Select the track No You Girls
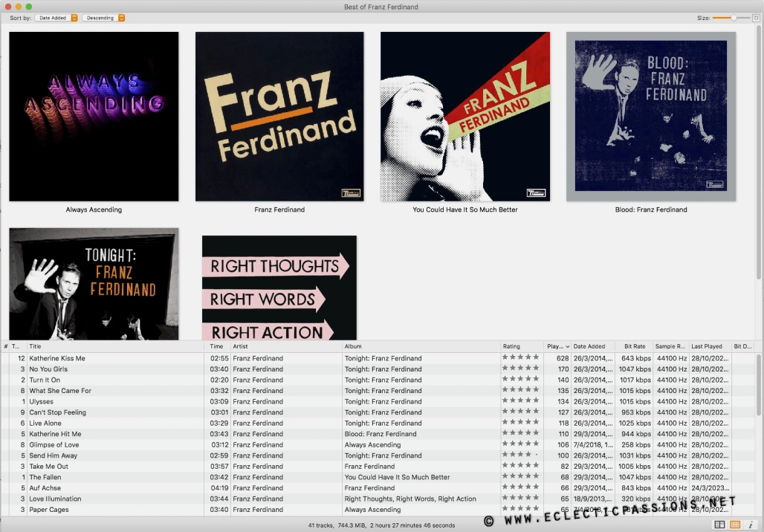This screenshot has width=764, height=532. click(x=48, y=369)
